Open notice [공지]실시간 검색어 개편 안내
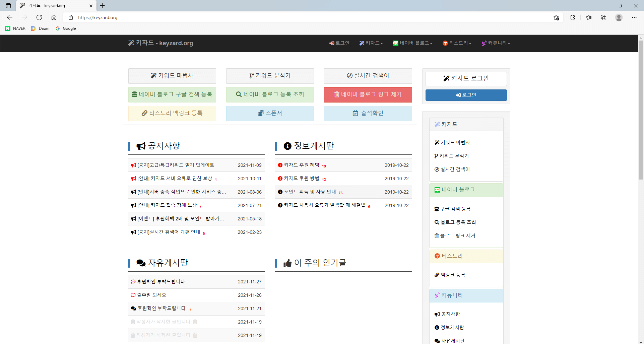 169,232
